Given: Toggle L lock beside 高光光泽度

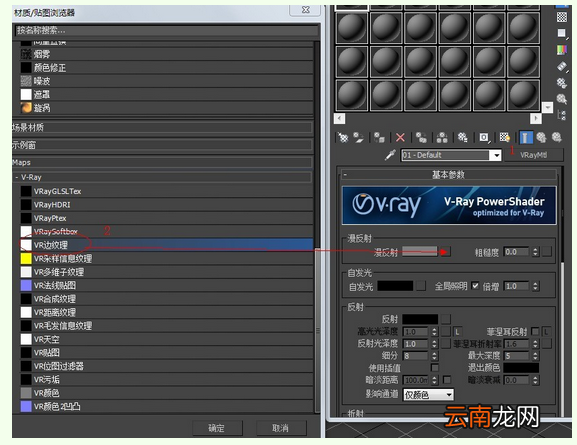Looking at the screenshot, I should tap(457, 332).
